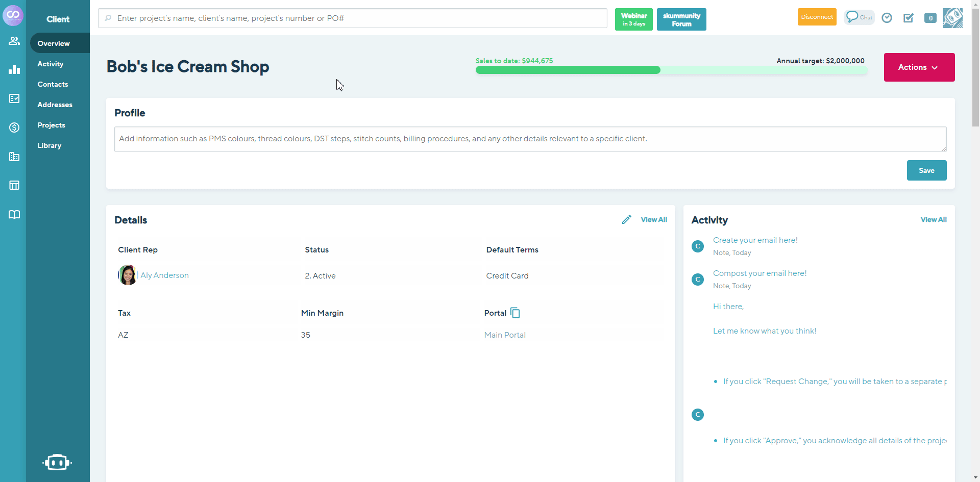This screenshot has width=980, height=482.
Task: Click the project search input field
Action: [352, 18]
